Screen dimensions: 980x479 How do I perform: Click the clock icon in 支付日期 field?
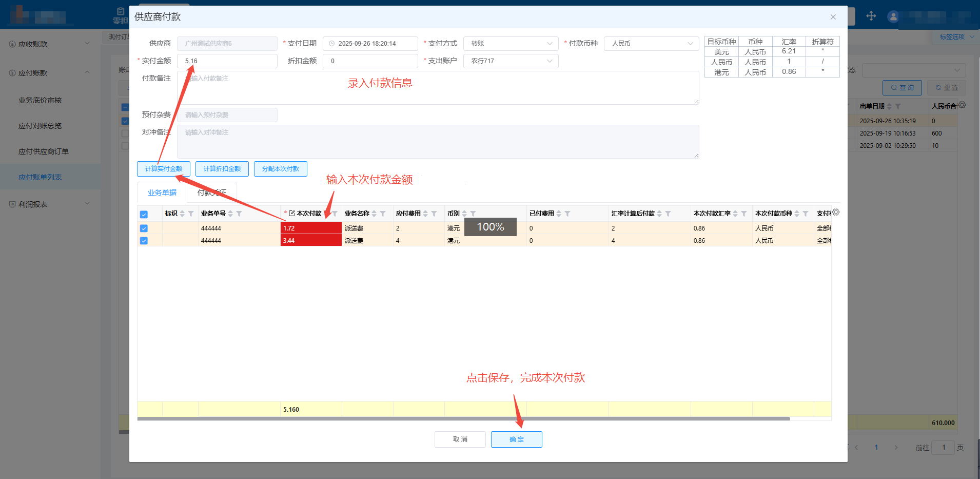pos(331,44)
